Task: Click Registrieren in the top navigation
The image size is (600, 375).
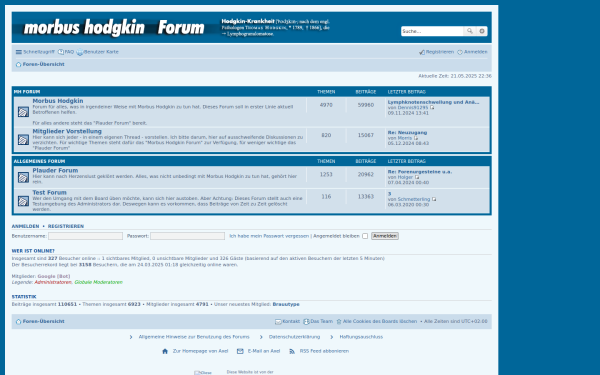Action: 436,52
